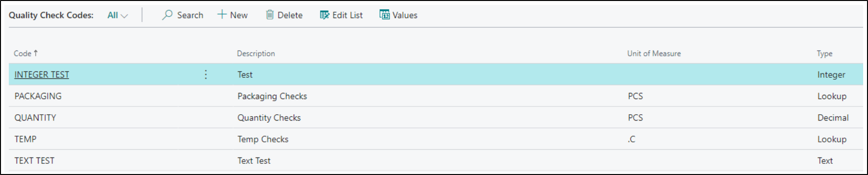Click the Edit List icon
The height and width of the screenshot is (175, 868).
(x=324, y=15)
